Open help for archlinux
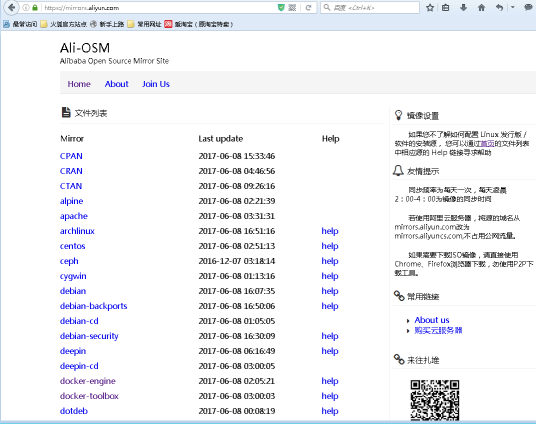Screen dimensions: 536x424 [330, 231]
